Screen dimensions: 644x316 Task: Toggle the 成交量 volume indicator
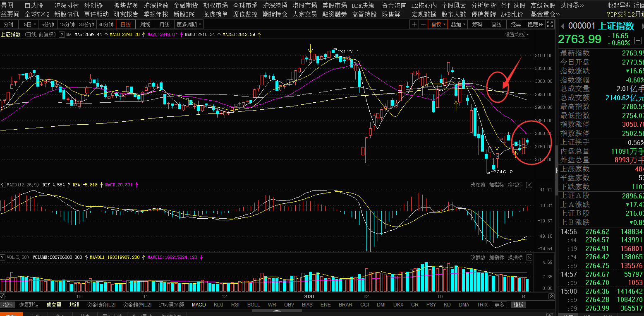tap(54, 305)
